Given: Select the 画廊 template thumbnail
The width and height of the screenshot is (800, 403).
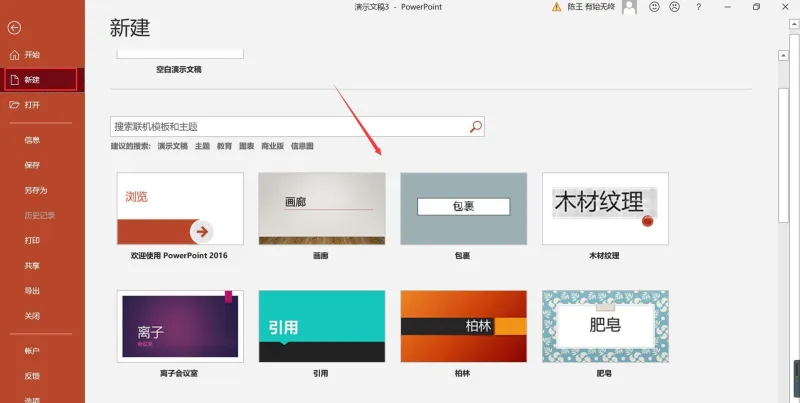Looking at the screenshot, I should pyautogui.click(x=322, y=208).
